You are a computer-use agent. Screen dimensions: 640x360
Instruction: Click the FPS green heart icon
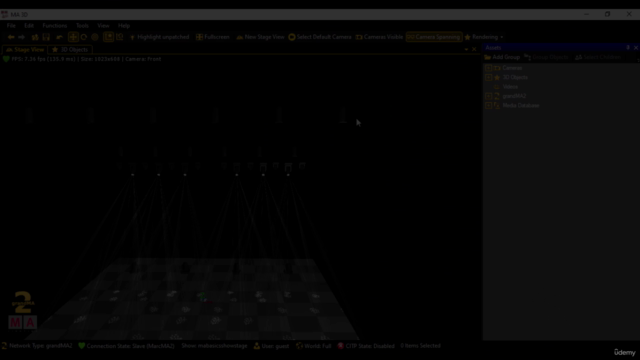coord(6,59)
